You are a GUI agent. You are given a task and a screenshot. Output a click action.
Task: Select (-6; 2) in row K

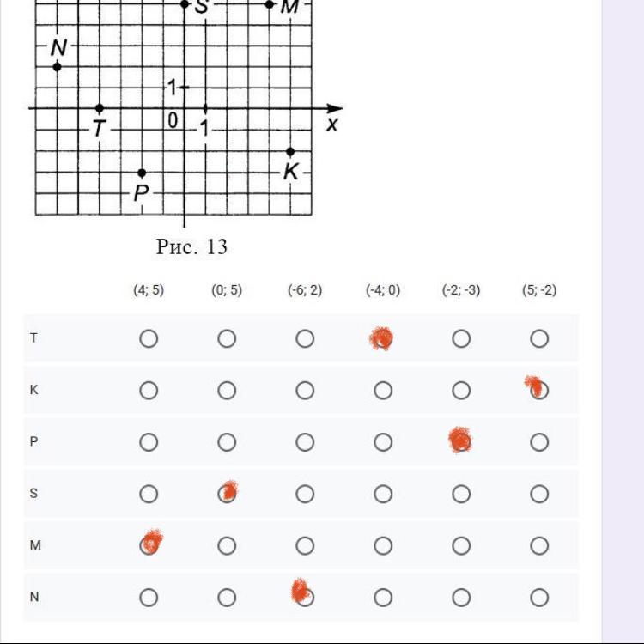(305, 391)
